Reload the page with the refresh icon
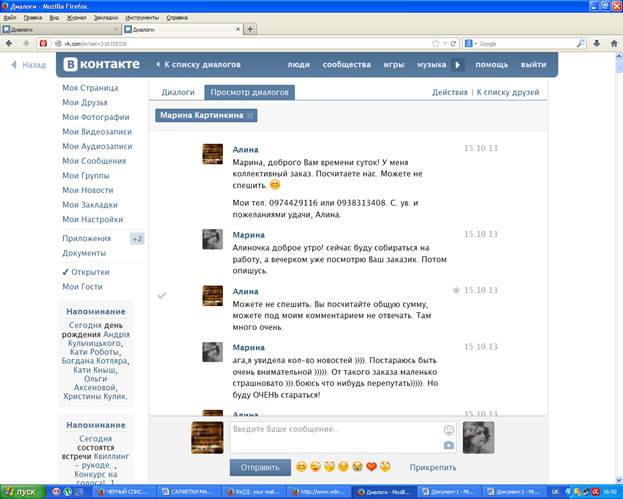Image resolution: width=623 pixels, height=499 pixels. [x=453, y=43]
